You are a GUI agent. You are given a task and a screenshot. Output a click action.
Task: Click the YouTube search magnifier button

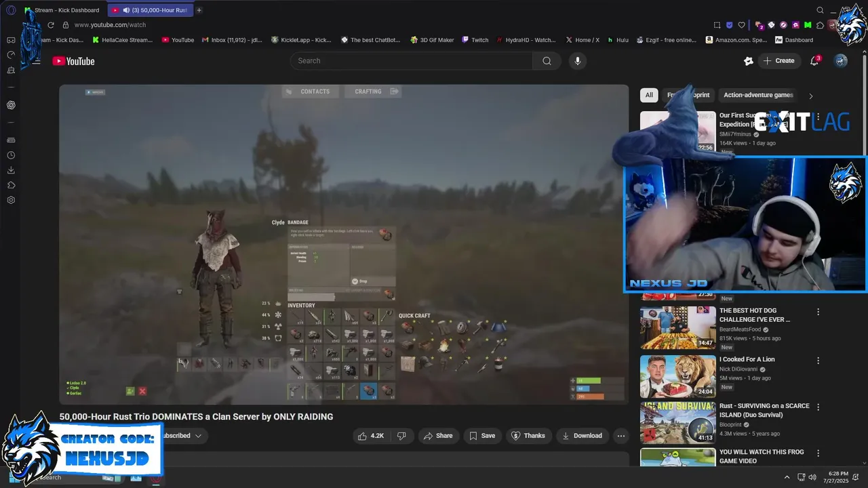point(547,61)
